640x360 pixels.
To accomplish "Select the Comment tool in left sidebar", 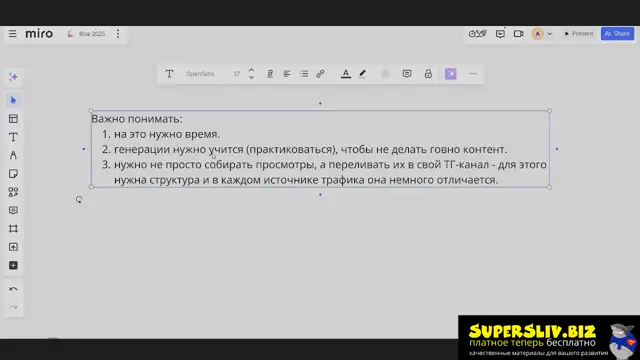I will 13,210.
